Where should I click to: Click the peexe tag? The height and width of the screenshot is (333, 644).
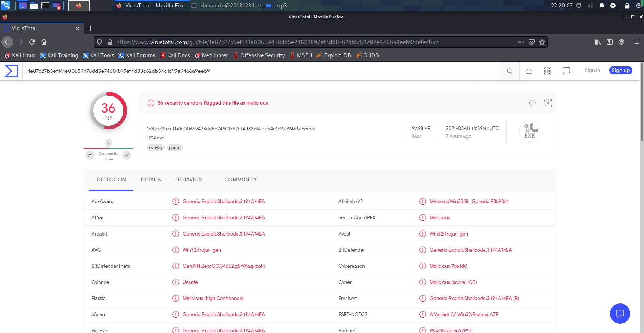pyautogui.click(x=175, y=148)
